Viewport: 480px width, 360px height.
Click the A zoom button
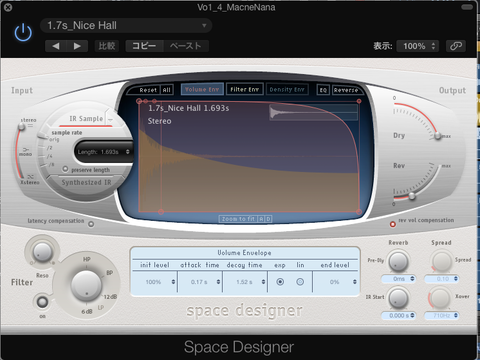(x=261, y=219)
